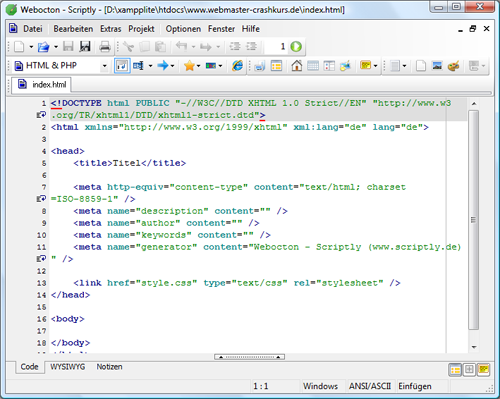Click the painter's palette color icon
The image size is (500, 399).
(x=453, y=66)
